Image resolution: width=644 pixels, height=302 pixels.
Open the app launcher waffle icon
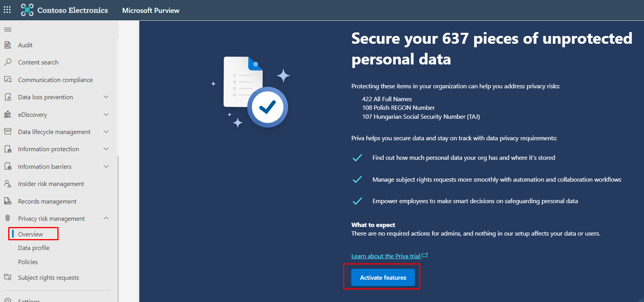7,10
